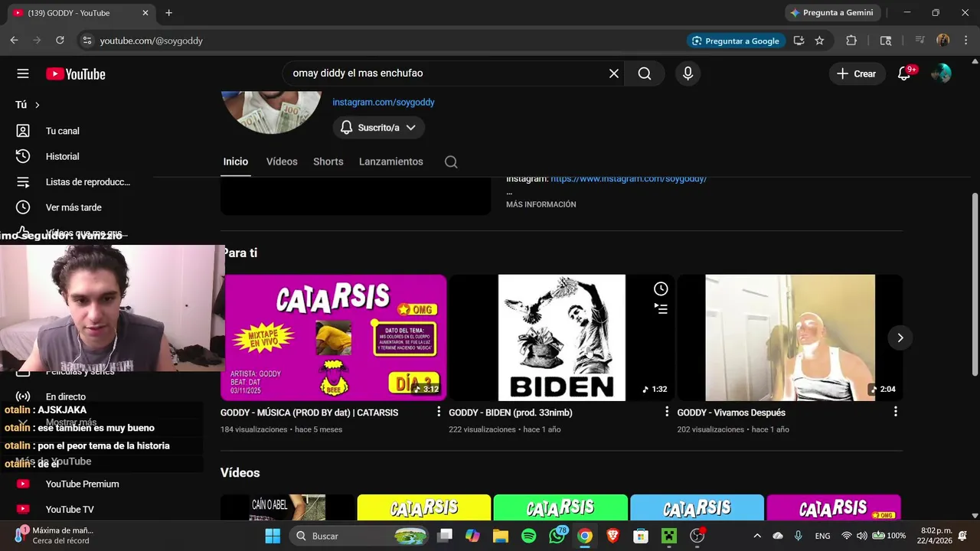
Task: Open the YouTube hamburger guide menu
Action: 23,73
